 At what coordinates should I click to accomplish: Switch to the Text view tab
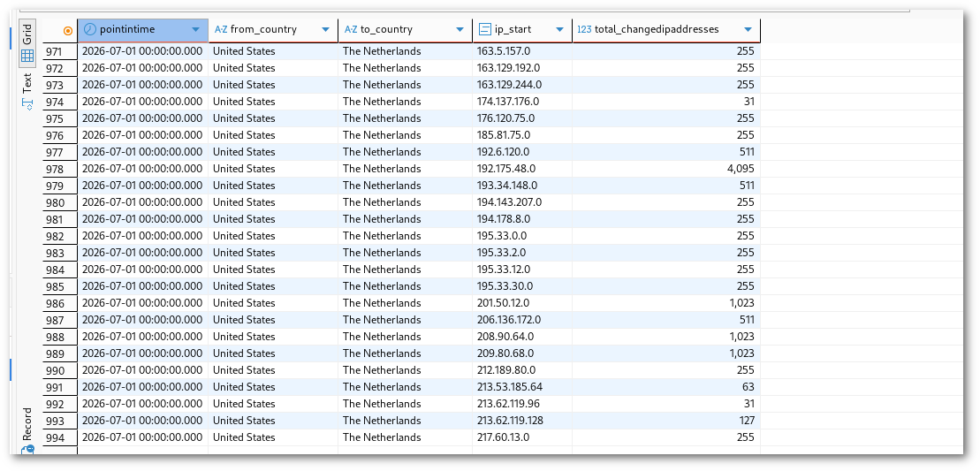tap(27, 91)
